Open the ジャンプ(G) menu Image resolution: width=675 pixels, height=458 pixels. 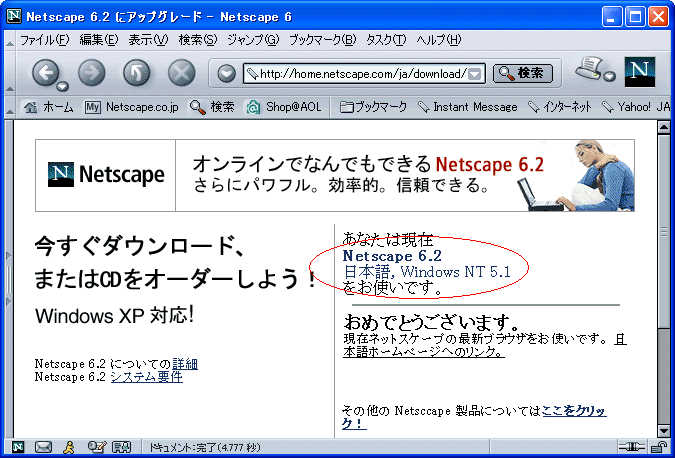pyautogui.click(x=253, y=40)
